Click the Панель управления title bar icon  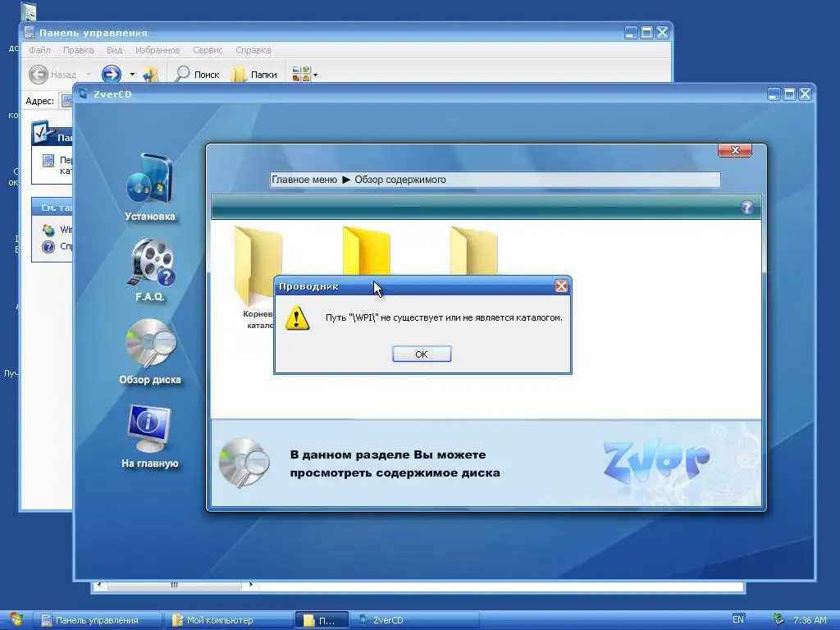pos(30,33)
